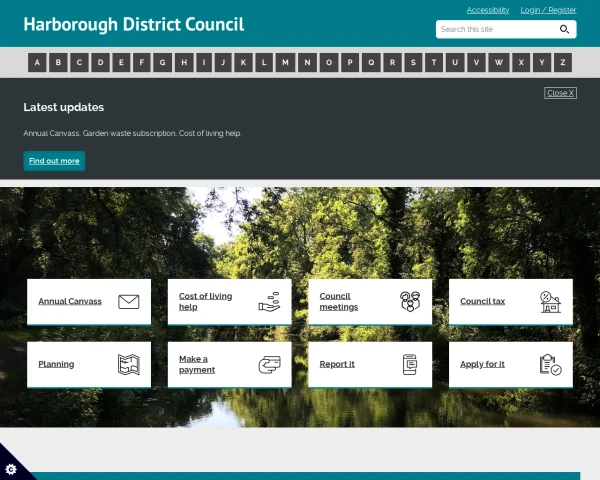Choose letter I in A-Z index
Image resolution: width=600 pixels, height=480 pixels.
pos(204,62)
